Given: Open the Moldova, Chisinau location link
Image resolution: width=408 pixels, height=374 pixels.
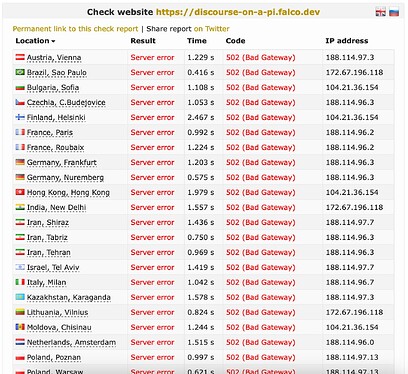Looking at the screenshot, I should click(59, 328).
